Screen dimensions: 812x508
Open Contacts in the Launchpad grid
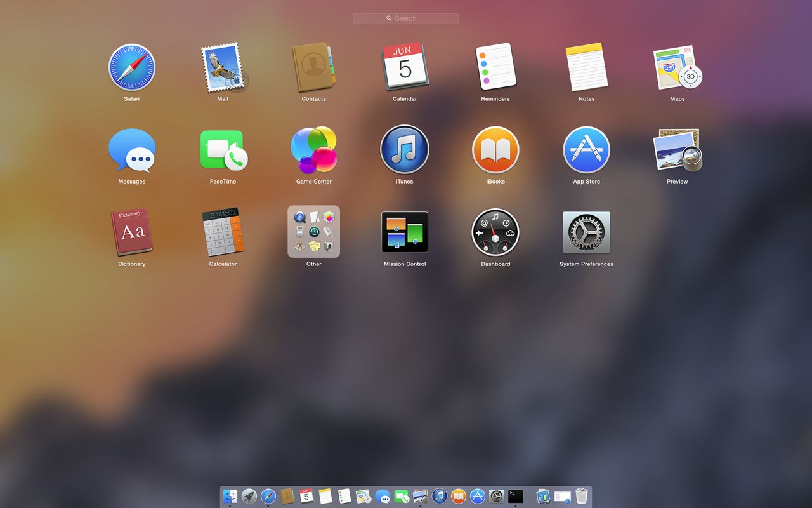click(x=313, y=67)
